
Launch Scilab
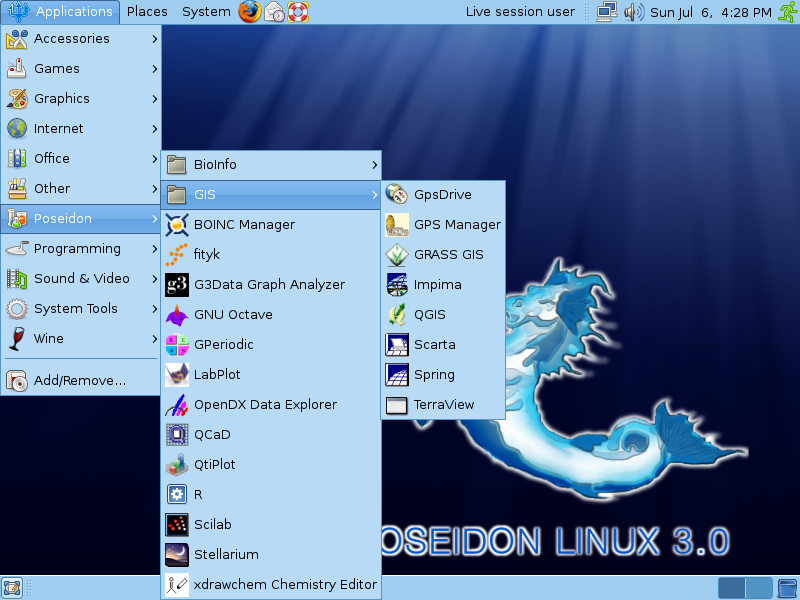(271, 525)
